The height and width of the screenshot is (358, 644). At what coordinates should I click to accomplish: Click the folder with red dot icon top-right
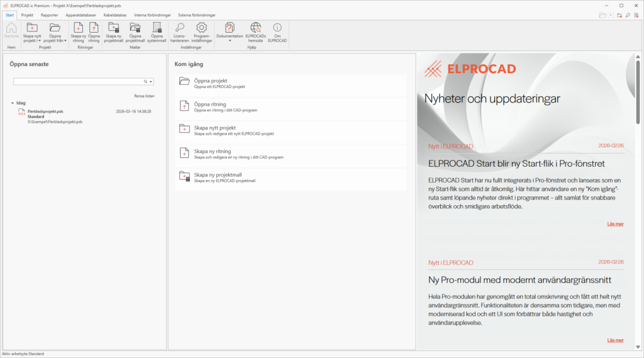619,15
